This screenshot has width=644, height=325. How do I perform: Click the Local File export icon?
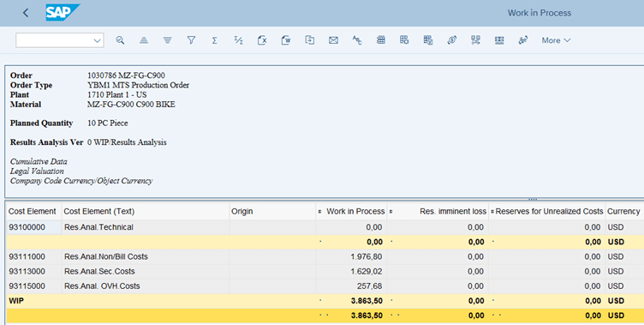pos(310,40)
